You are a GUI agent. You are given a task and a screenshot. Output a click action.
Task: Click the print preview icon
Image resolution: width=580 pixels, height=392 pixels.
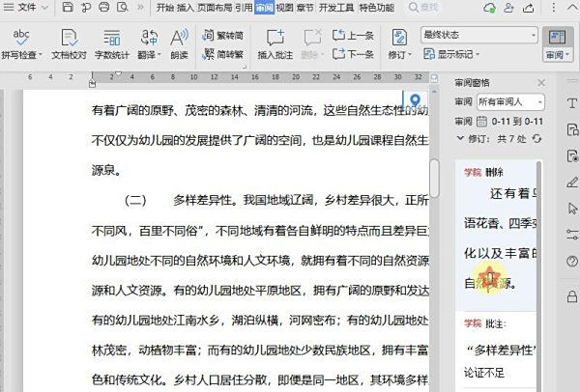click(x=123, y=7)
